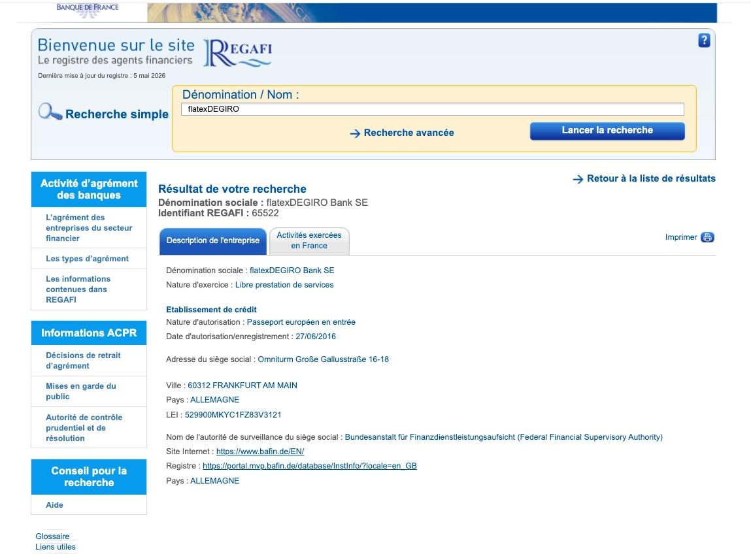Click the Liens utiles link

pos(55,547)
